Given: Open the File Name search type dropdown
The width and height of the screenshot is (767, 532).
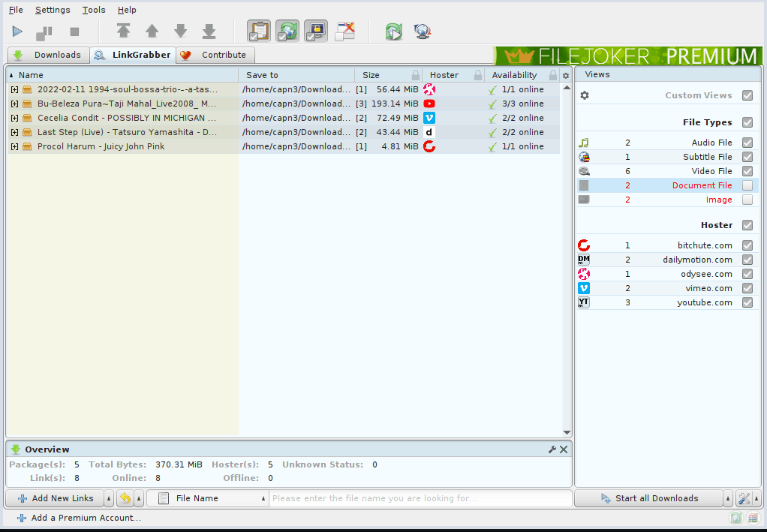Looking at the screenshot, I should tap(263, 497).
